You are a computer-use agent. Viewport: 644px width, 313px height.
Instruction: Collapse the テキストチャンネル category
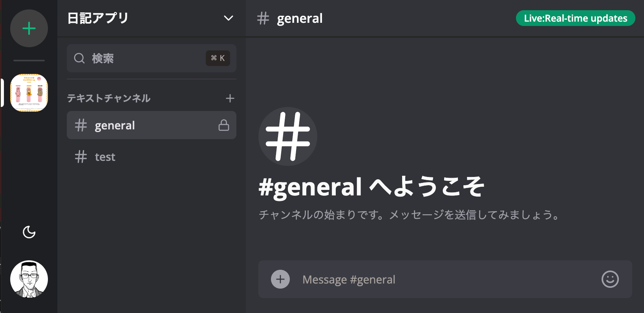(x=109, y=98)
